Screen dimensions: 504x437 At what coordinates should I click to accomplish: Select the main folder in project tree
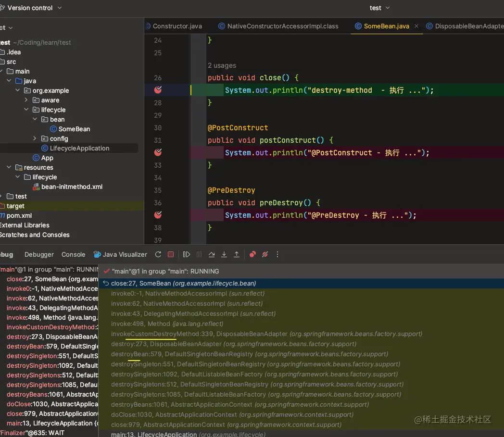[x=18, y=71]
